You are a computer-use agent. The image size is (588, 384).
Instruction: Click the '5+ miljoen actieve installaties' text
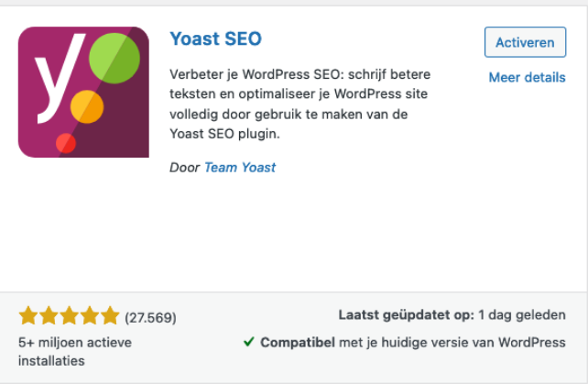tap(75, 352)
